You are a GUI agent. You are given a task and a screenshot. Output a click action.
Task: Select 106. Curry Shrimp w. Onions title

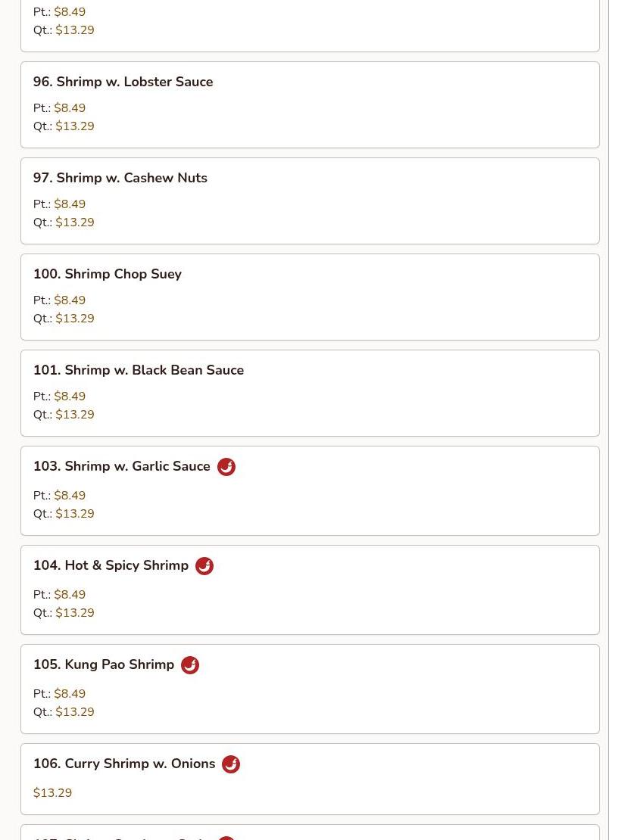point(123,764)
